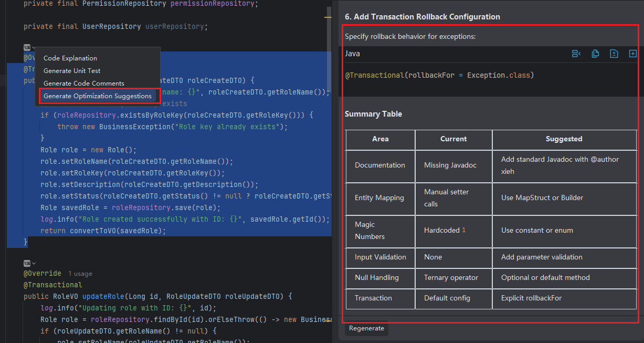Click the diff file icon in code block header
The image size is (644, 343).
(x=614, y=54)
